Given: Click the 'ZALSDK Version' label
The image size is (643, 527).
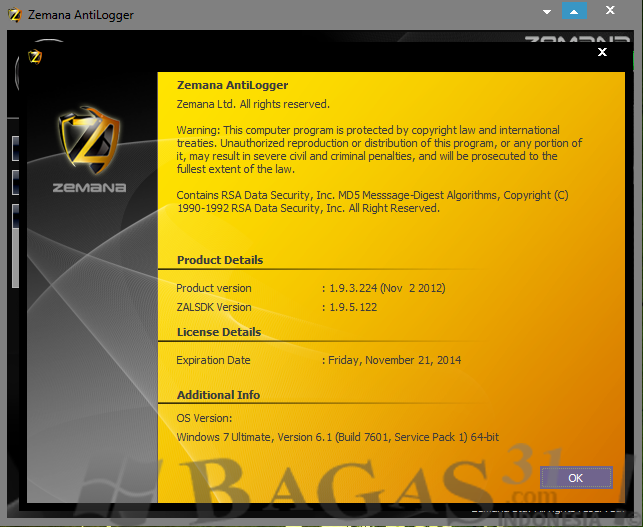Looking at the screenshot, I should 214,307.
